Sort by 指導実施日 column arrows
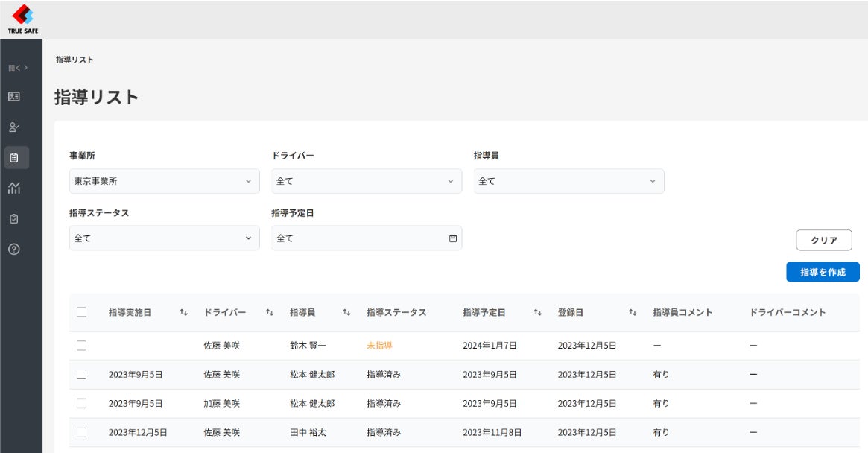This screenshot has height=453, width=868. pos(183,313)
